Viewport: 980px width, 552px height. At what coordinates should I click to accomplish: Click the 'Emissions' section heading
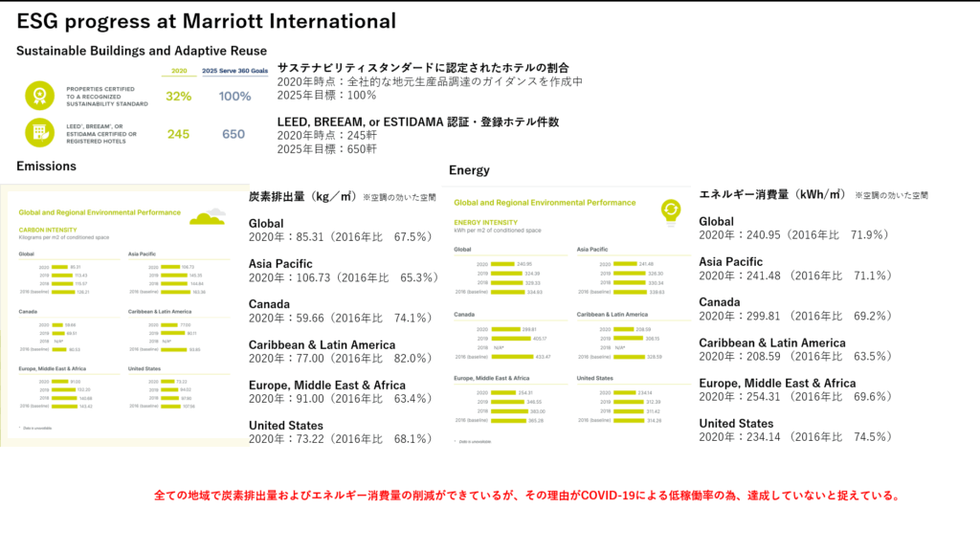[46, 166]
